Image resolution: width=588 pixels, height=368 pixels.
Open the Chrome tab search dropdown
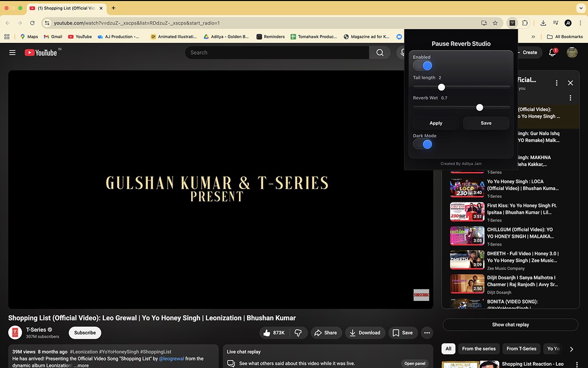(x=580, y=8)
